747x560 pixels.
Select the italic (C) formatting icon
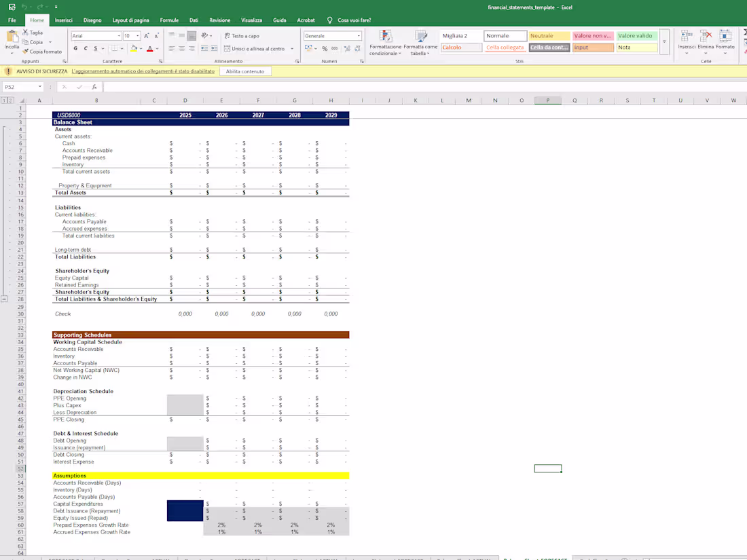(86, 48)
